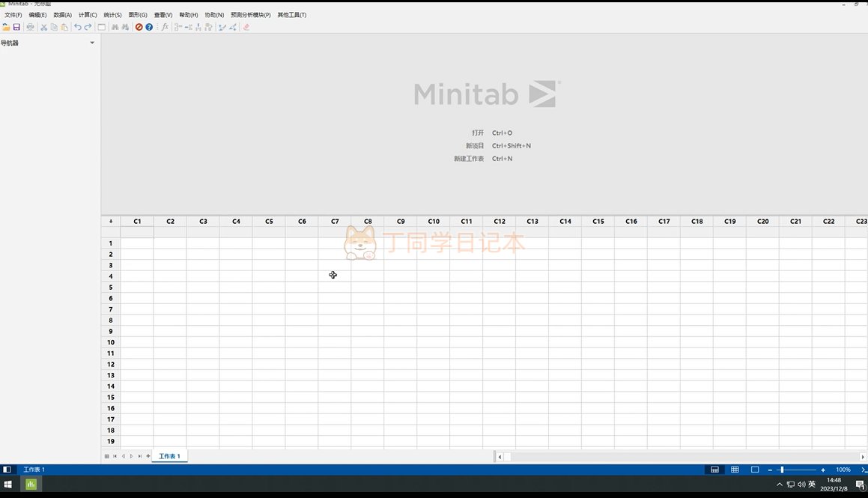
Task: Click the red Cancel icon
Action: click(x=139, y=27)
